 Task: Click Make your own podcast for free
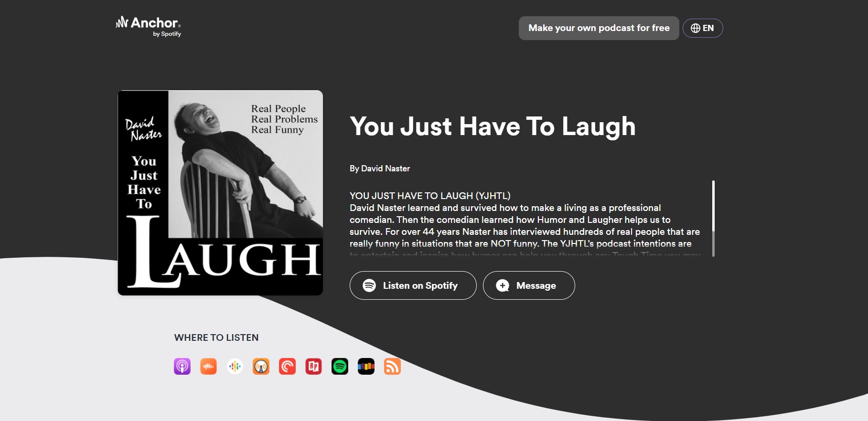point(599,28)
